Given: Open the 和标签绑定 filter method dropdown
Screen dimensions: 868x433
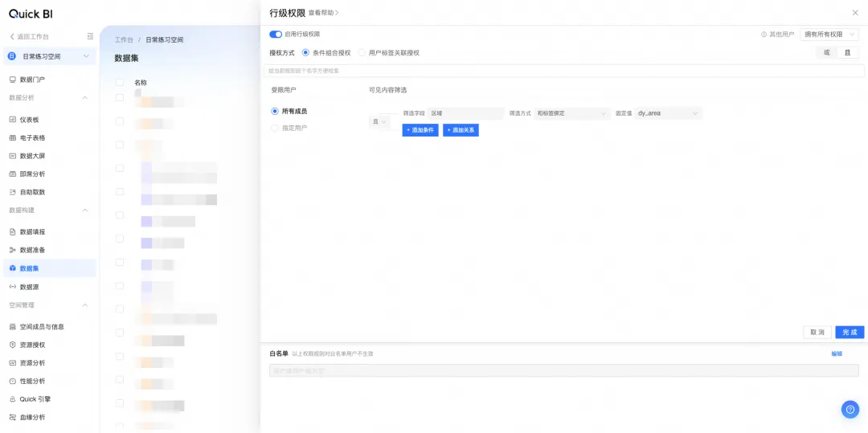Looking at the screenshot, I should click(572, 113).
